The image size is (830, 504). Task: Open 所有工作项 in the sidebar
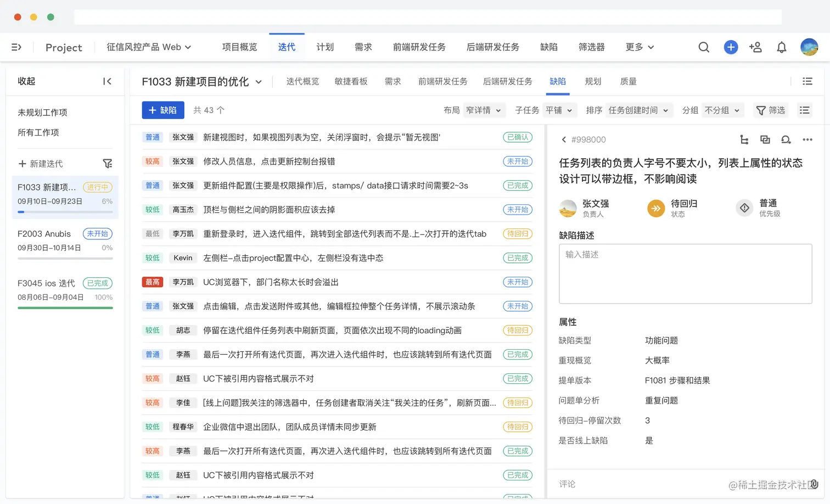(x=38, y=132)
